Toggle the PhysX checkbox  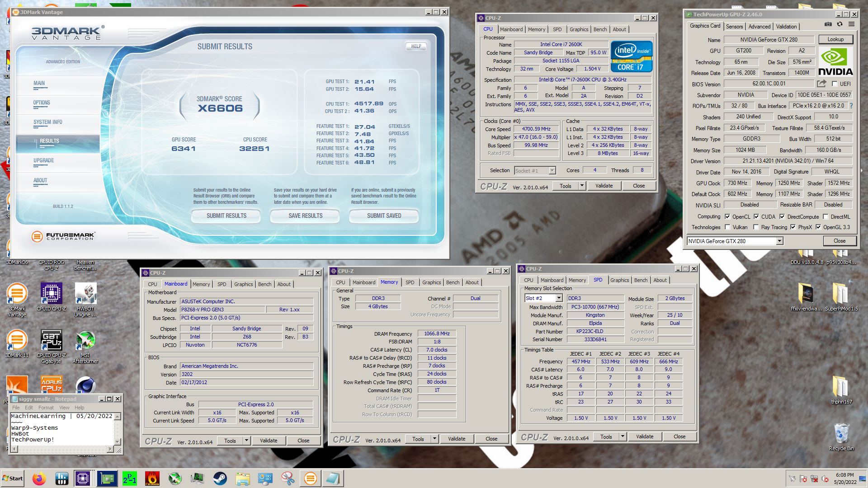point(793,227)
